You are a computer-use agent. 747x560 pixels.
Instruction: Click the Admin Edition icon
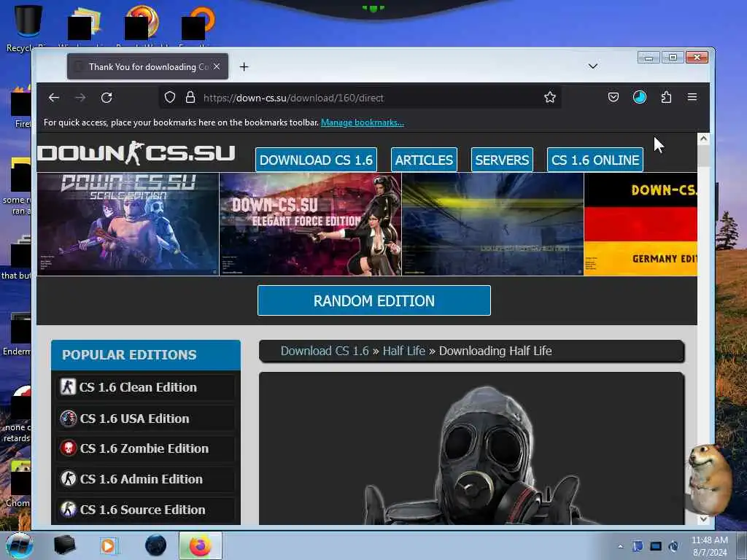click(68, 478)
